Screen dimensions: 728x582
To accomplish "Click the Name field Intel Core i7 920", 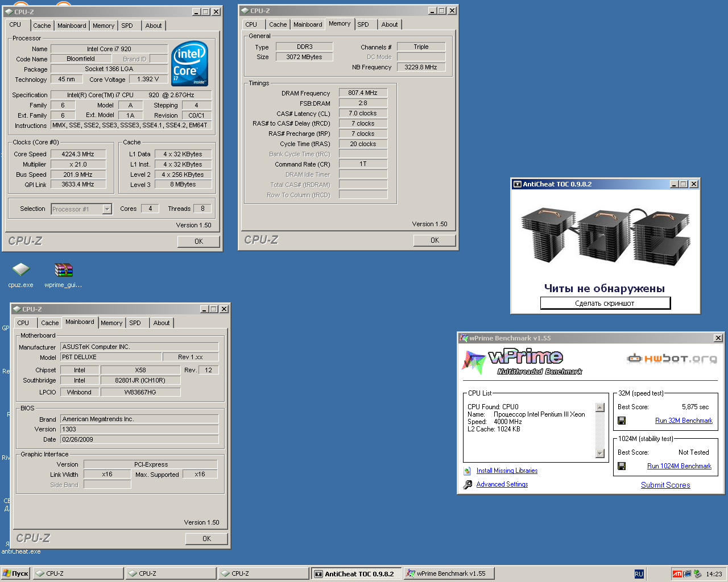I will click(x=109, y=49).
